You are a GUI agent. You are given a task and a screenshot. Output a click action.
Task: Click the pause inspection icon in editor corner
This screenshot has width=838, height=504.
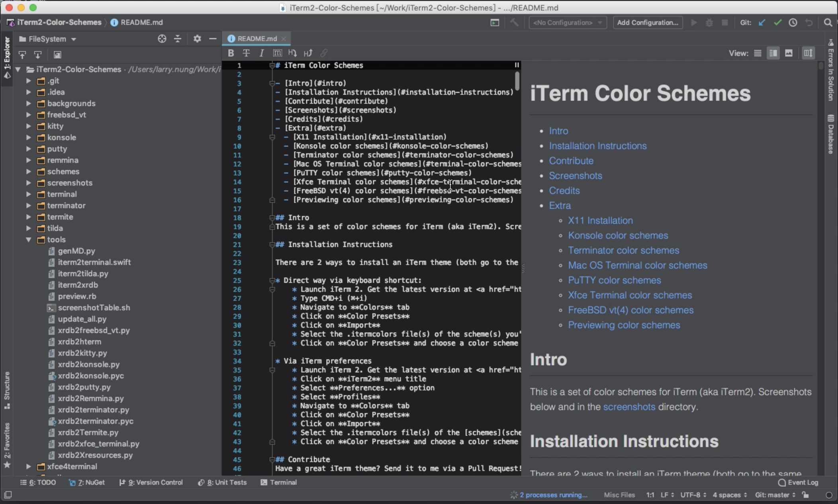point(517,65)
